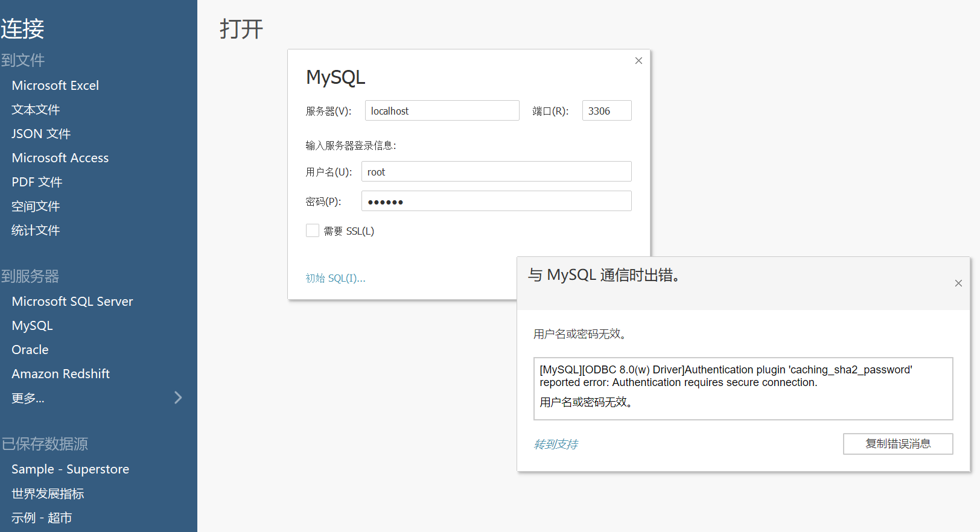The width and height of the screenshot is (980, 532).
Task: Close the MySQL communication error popup
Action: (x=958, y=283)
